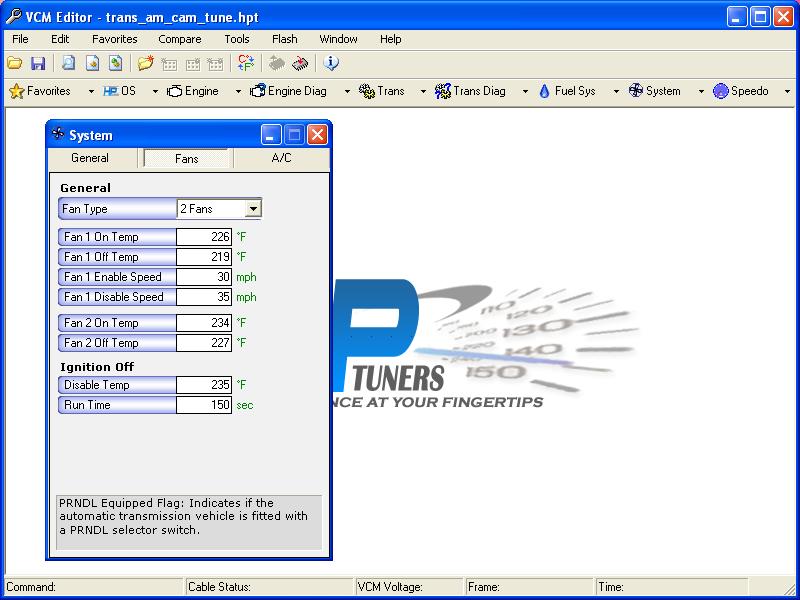Open the Engine section button
800x600 pixels.
pyautogui.click(x=193, y=91)
